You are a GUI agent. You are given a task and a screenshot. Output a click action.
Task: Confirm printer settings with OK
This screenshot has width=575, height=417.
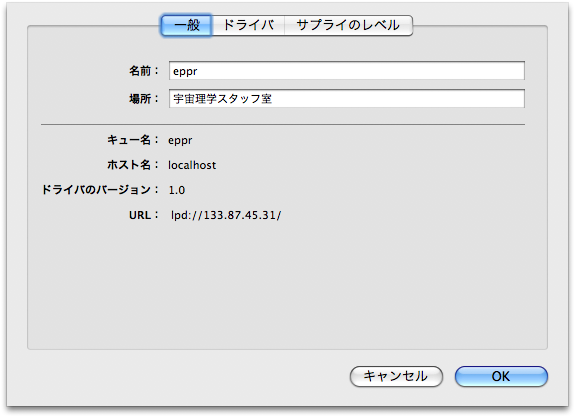pyautogui.click(x=501, y=376)
